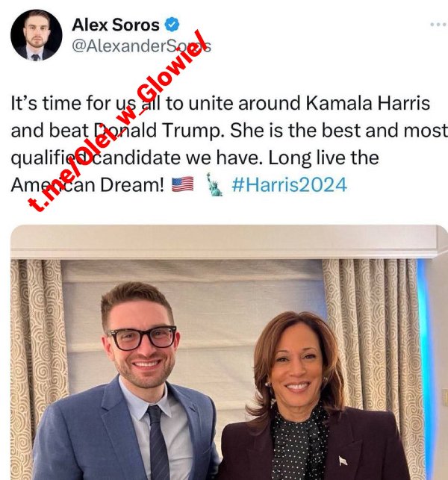Open Alex Soros's profile avatar
The width and height of the screenshot is (448, 480).
point(37,35)
